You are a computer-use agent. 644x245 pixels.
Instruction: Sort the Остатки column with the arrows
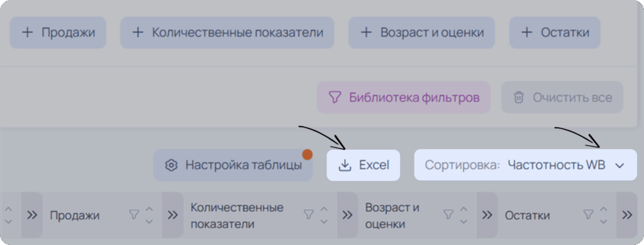tap(603, 215)
